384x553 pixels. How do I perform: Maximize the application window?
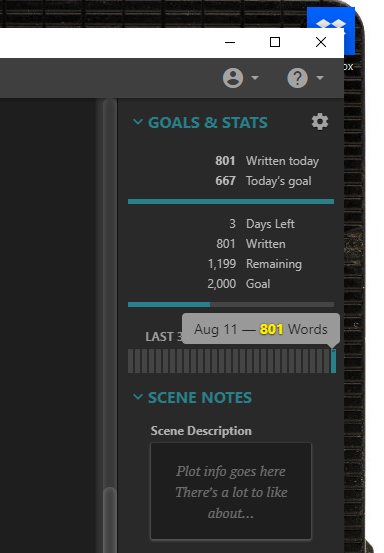275,42
